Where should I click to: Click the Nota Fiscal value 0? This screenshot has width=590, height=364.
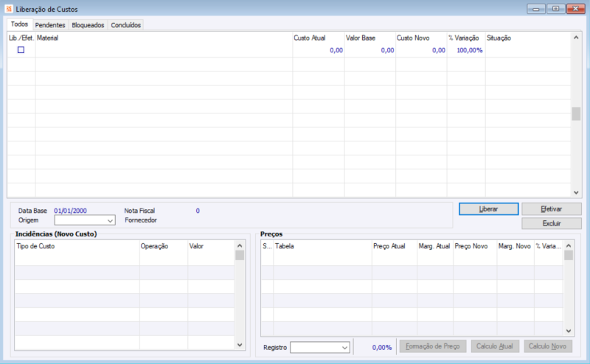click(198, 211)
